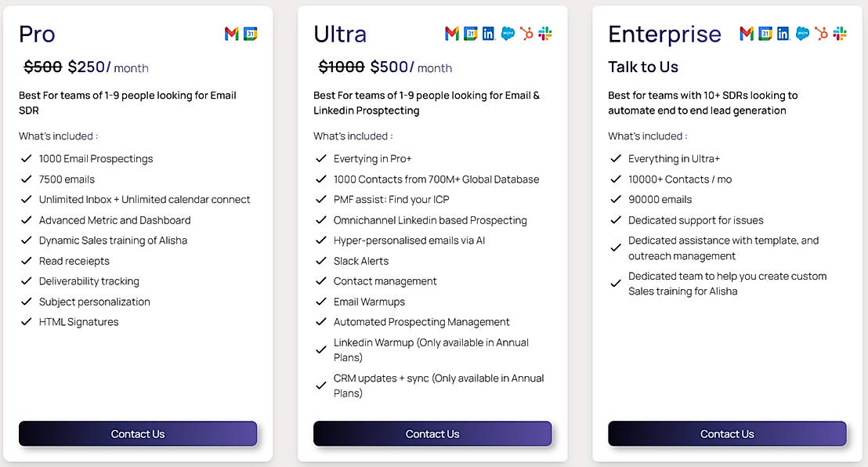Click Google Calendar icon in Pro card

251,34
